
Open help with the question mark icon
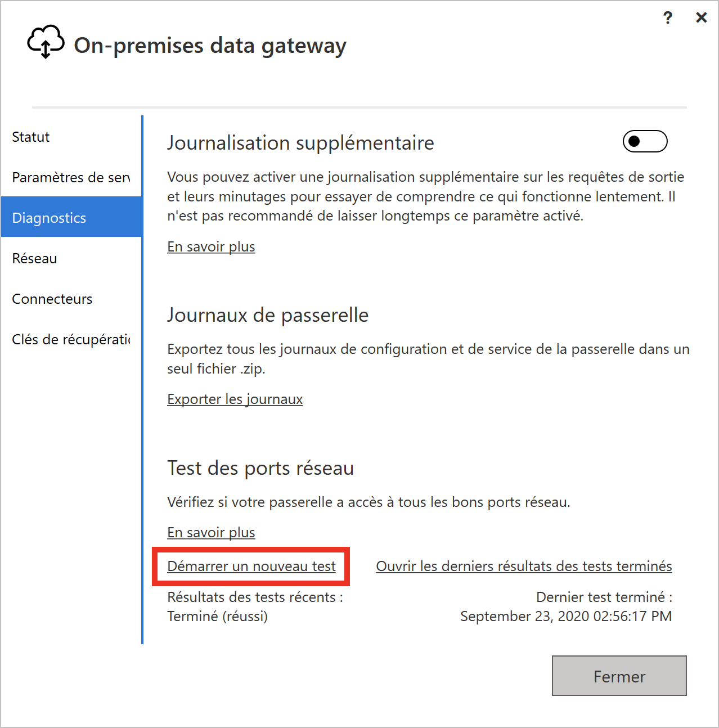(668, 18)
